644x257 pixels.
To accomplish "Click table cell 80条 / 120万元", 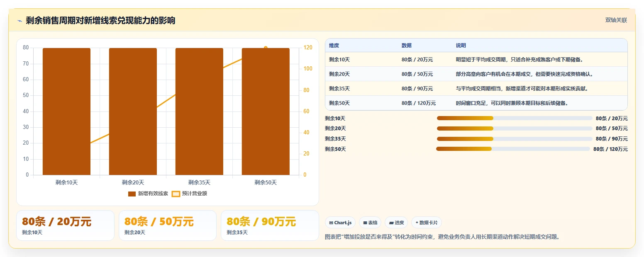I will [419, 103].
